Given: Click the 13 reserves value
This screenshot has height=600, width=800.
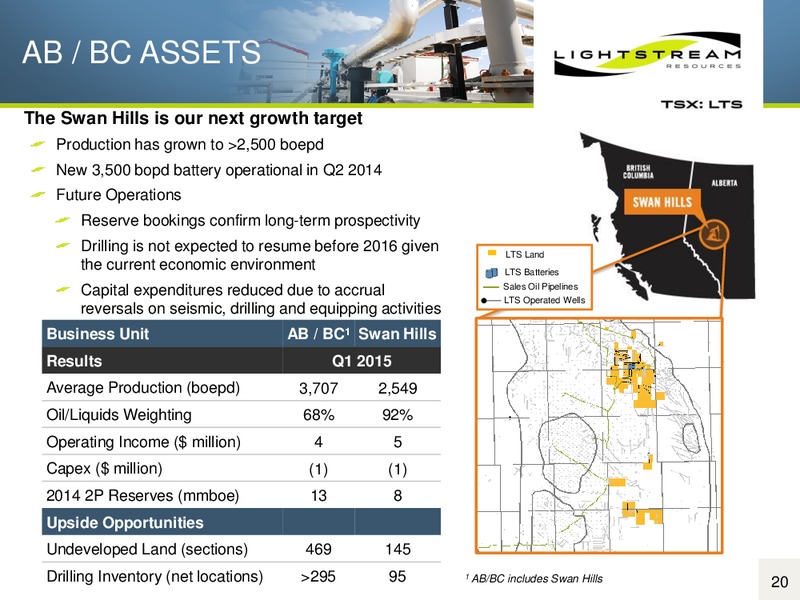Looking at the screenshot, I should click(x=318, y=495).
